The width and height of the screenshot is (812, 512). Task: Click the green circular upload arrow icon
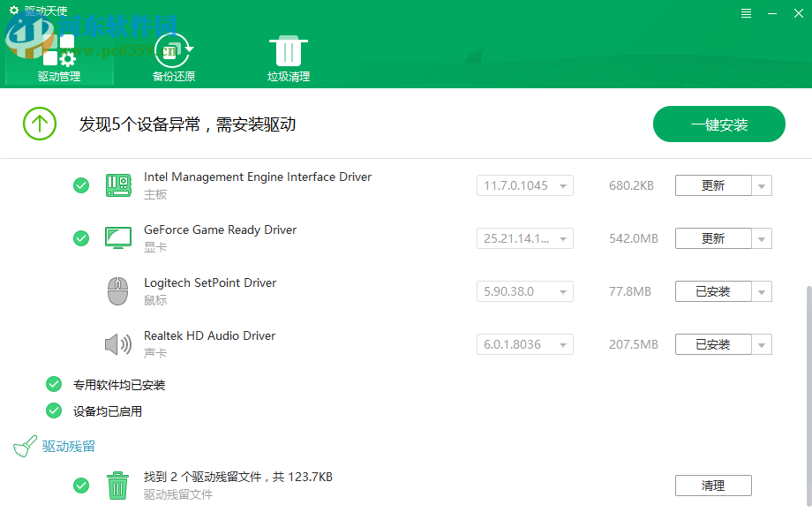pos(39,124)
